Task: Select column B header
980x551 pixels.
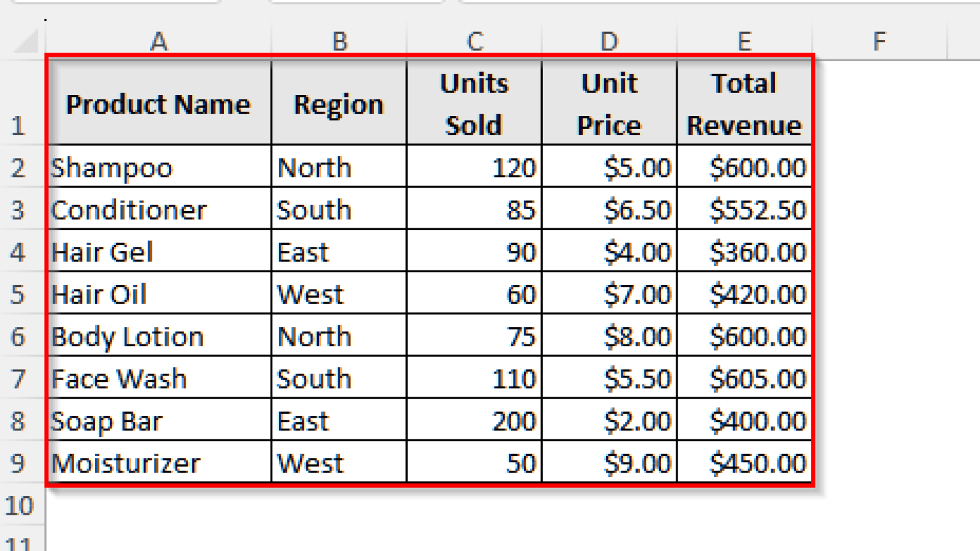Action: pos(339,41)
